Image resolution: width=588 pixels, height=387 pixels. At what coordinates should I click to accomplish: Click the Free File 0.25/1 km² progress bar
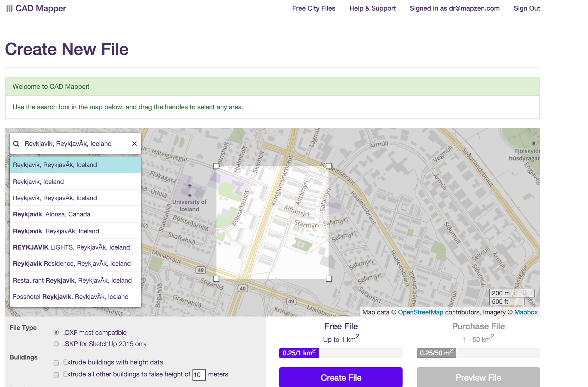(x=341, y=353)
